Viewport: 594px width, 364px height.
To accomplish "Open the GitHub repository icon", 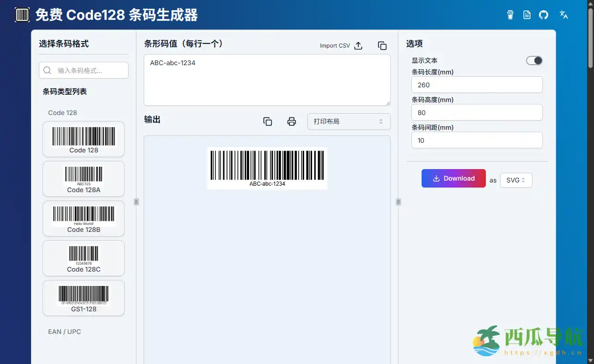I will coord(544,15).
